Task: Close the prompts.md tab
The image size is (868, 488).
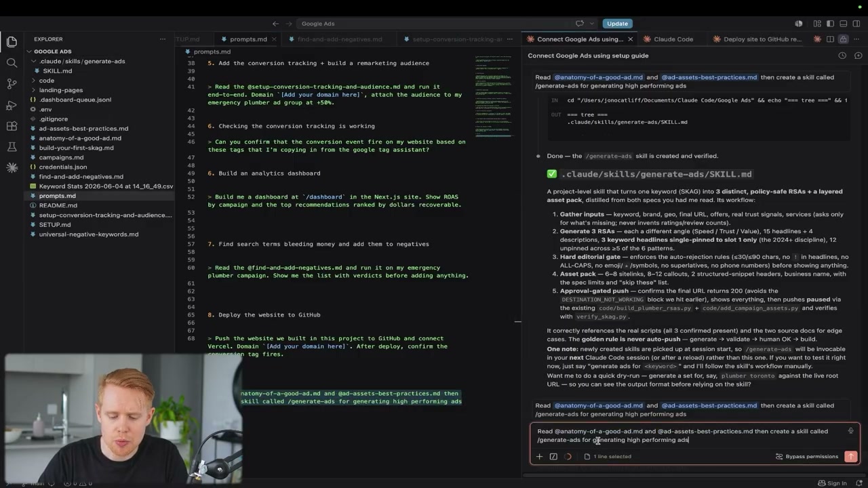Action: (x=274, y=39)
